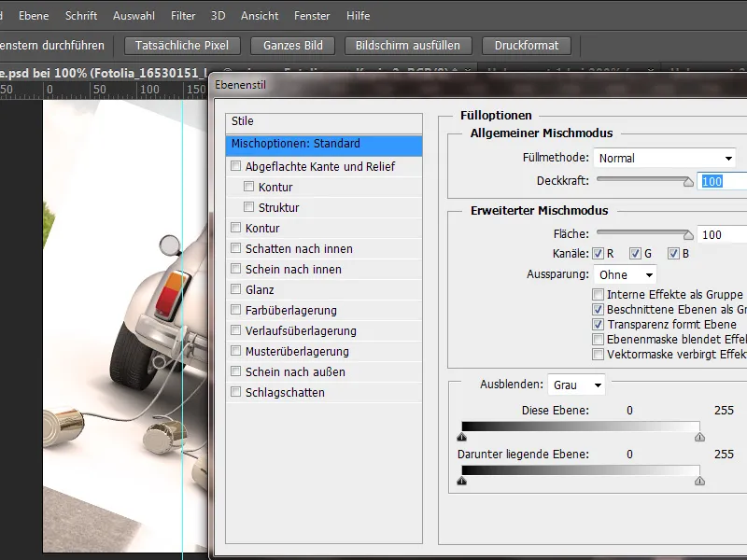747x560 pixels.
Task: Enable the Farbüberlagerung checkbox
Action: click(236, 310)
